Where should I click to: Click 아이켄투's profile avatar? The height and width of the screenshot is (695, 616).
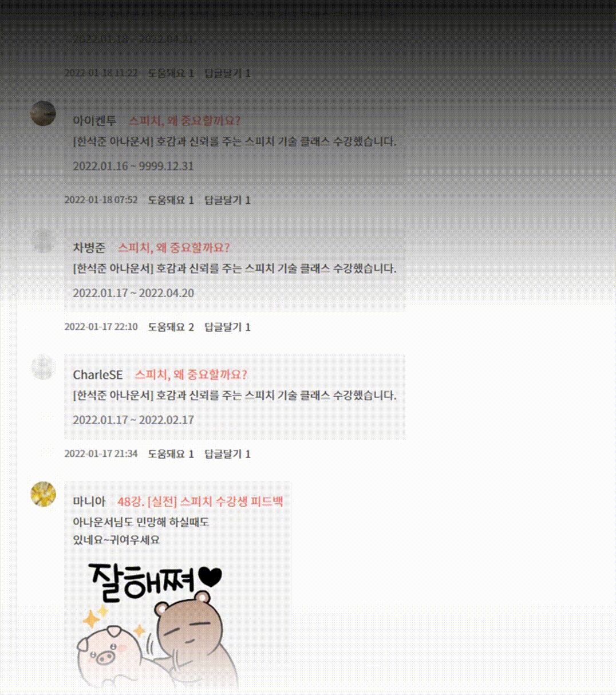tap(43, 113)
